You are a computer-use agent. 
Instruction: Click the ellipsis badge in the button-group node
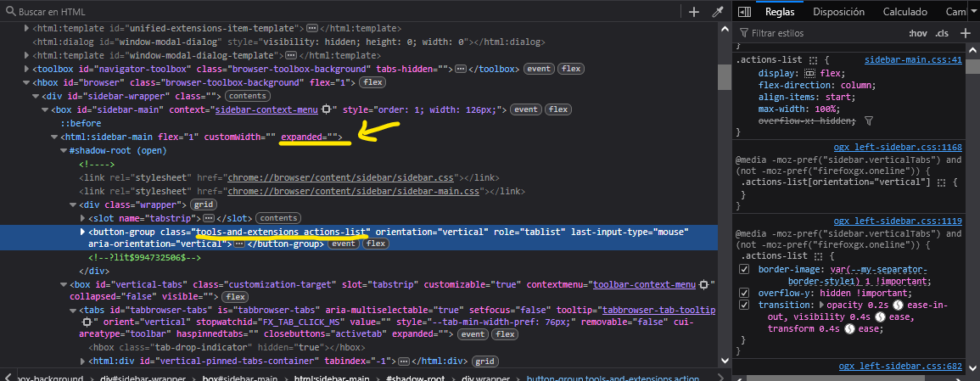click(x=239, y=244)
